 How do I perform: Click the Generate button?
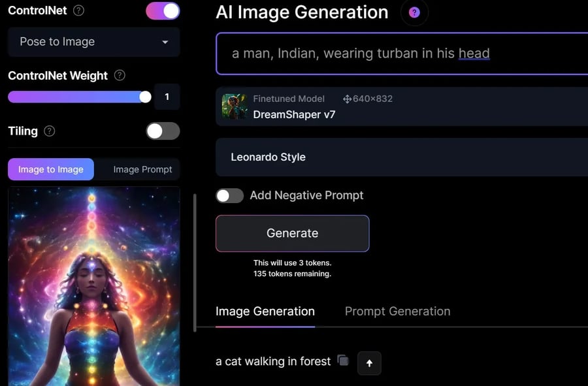coord(293,233)
